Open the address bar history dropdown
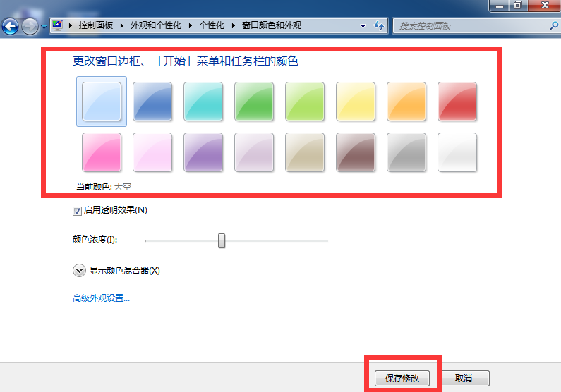561x392 pixels. [363, 25]
